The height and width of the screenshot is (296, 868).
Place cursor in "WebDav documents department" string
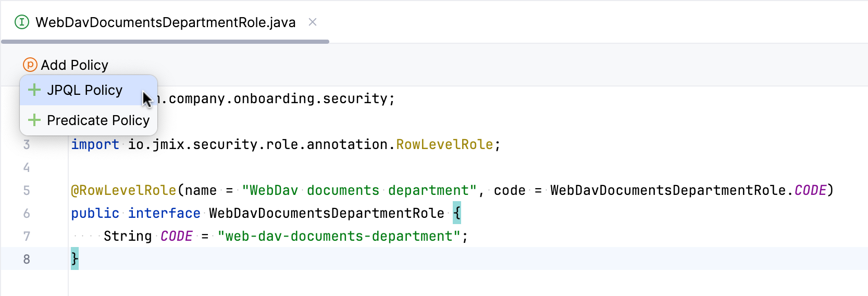pos(358,190)
